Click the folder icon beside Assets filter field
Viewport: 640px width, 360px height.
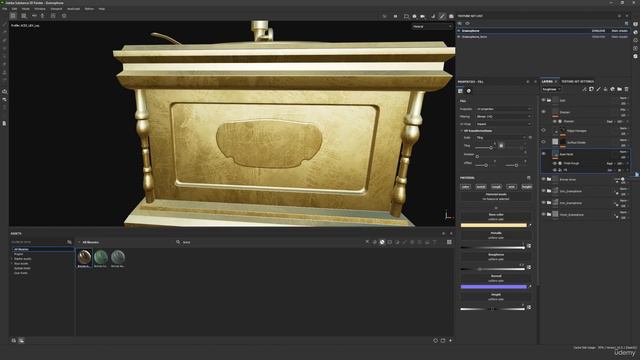(x=69, y=242)
